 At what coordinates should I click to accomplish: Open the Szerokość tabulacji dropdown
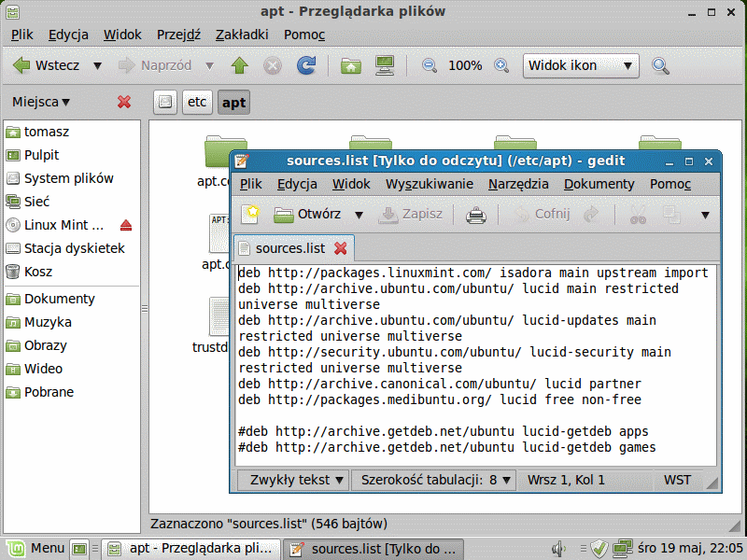click(433, 480)
